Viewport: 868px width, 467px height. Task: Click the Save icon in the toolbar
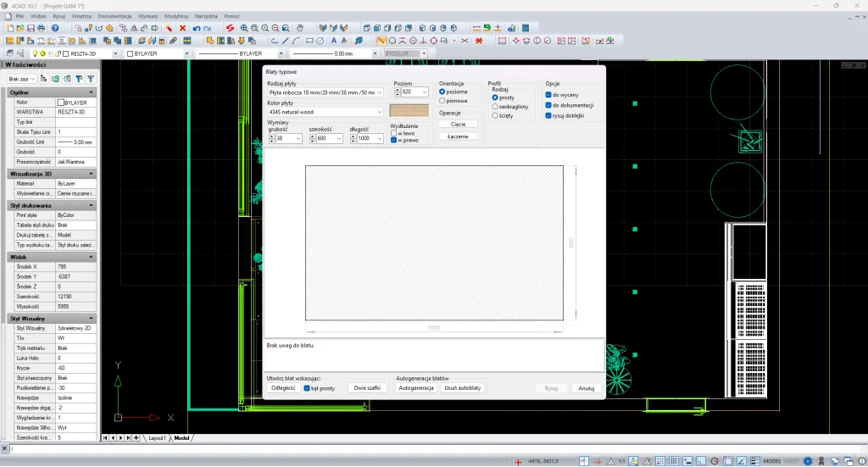point(31,28)
